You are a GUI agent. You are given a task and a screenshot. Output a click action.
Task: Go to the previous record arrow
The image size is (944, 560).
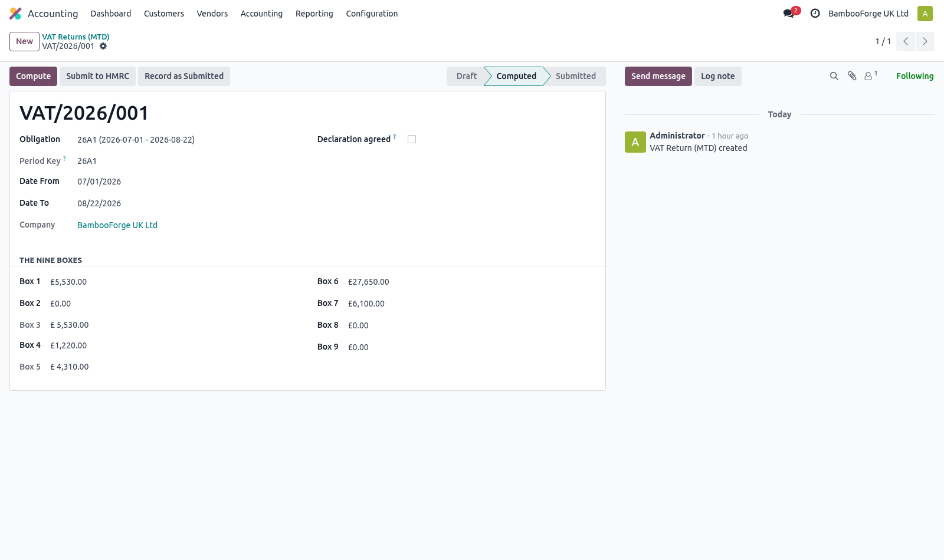pos(906,41)
